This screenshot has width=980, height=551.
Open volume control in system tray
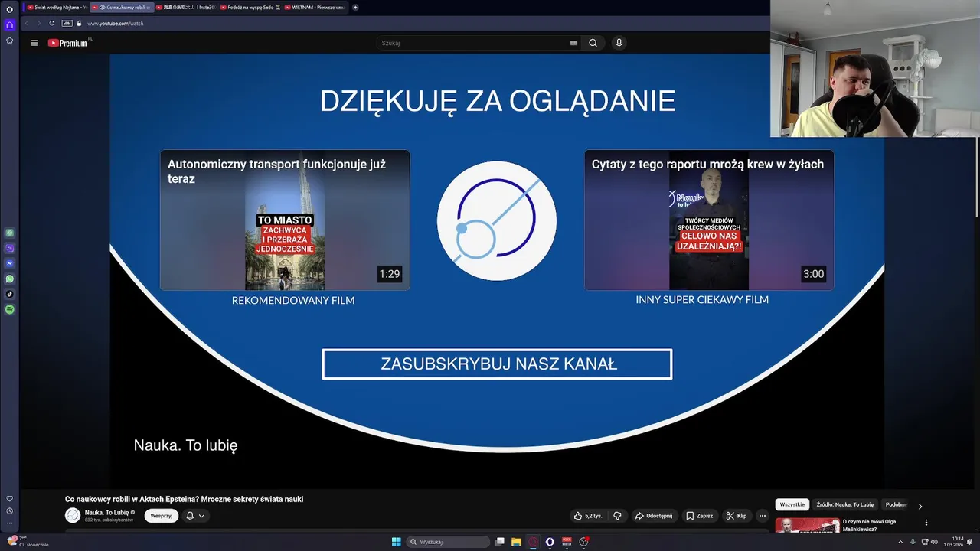point(936,542)
